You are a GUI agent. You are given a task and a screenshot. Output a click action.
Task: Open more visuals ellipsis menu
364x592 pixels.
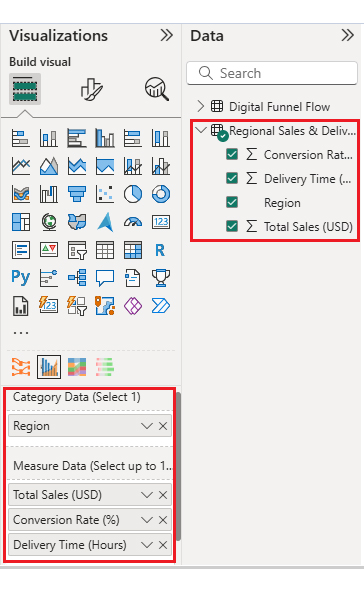coord(21,333)
